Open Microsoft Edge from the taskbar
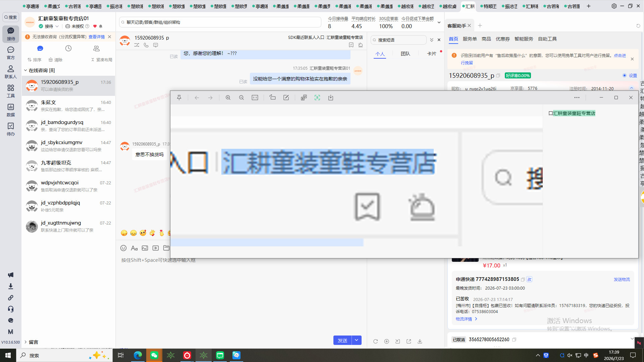This screenshot has width=644, height=362. pyautogui.click(x=138, y=355)
